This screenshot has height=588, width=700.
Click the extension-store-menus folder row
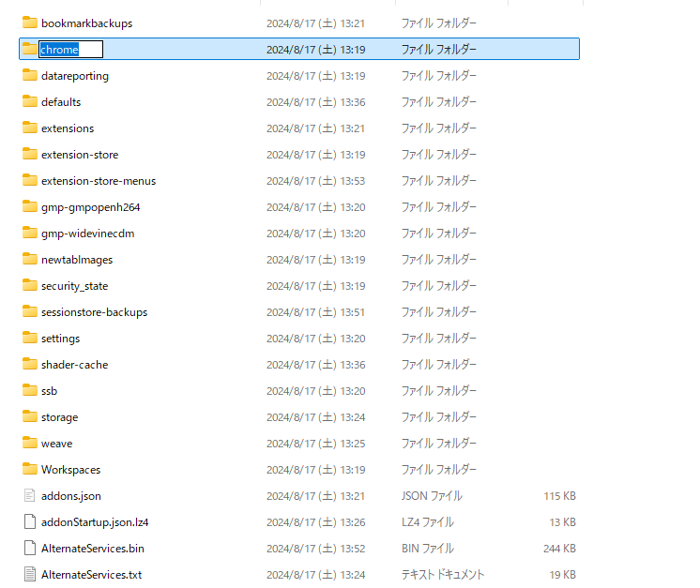point(299,181)
